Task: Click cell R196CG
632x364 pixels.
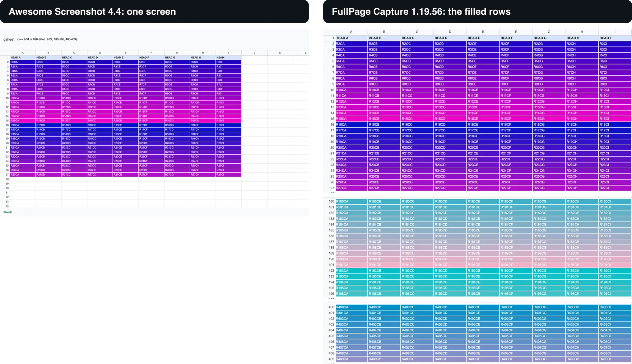Action: click(549, 294)
